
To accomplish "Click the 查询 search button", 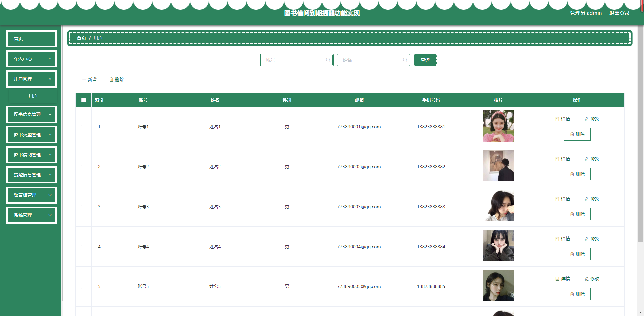I will click(x=425, y=60).
